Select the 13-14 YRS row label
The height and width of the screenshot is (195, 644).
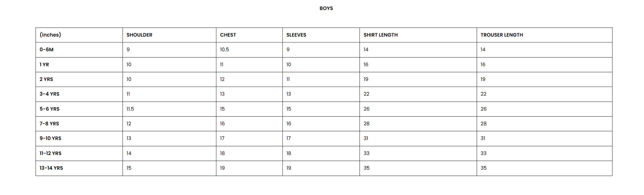point(51,168)
